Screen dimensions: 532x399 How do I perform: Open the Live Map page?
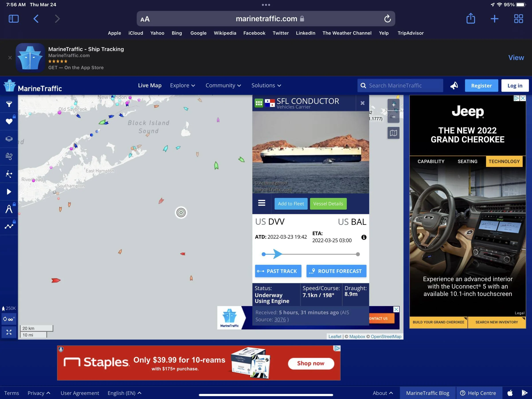click(x=150, y=85)
